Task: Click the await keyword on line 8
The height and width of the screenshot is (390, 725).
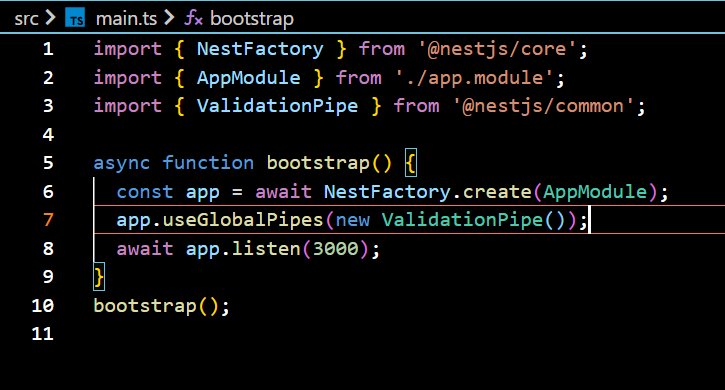Action: click(145, 249)
